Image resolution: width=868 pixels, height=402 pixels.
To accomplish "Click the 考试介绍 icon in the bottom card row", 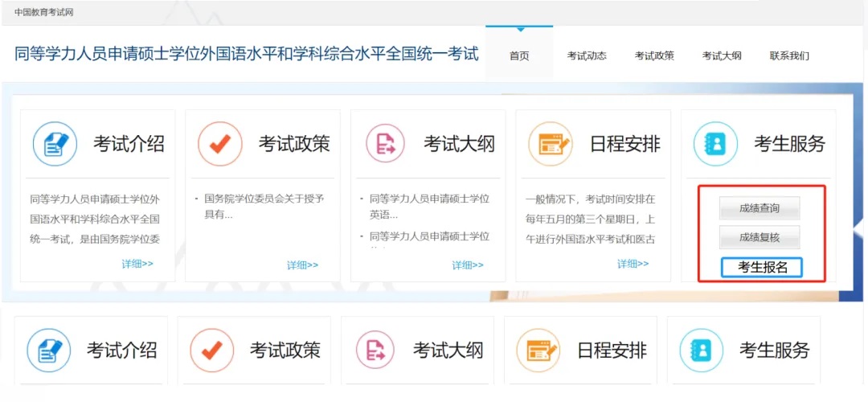I will coord(49,351).
